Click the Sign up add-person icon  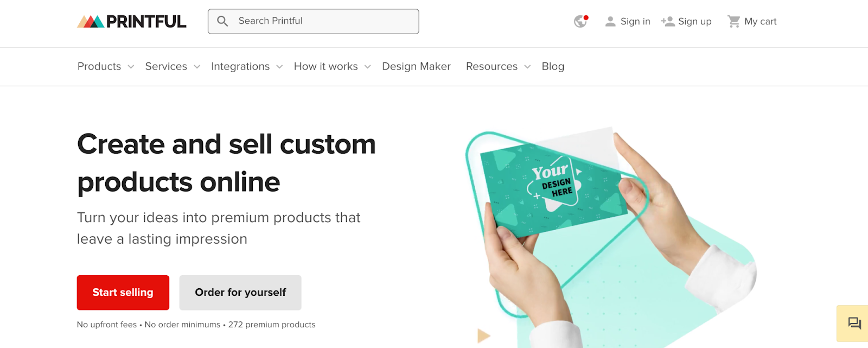tap(668, 21)
